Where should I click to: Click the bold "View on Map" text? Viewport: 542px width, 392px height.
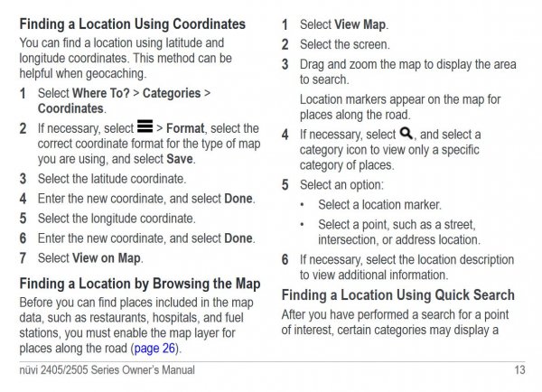(x=109, y=257)
